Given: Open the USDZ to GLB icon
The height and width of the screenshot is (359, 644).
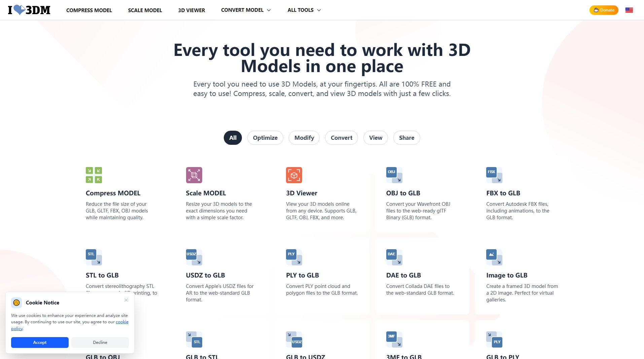Looking at the screenshot, I should (x=194, y=257).
